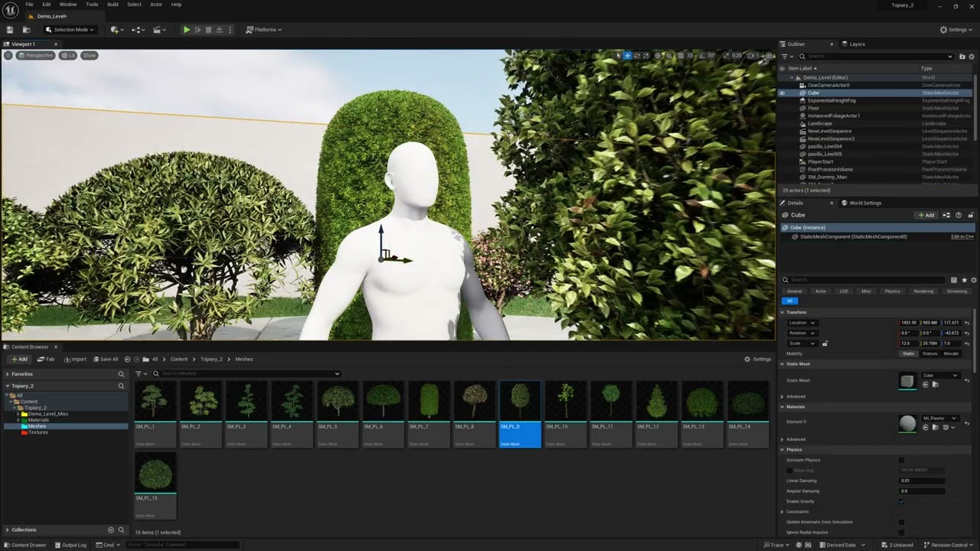Open the Location dropdown in Transform

coord(802,322)
